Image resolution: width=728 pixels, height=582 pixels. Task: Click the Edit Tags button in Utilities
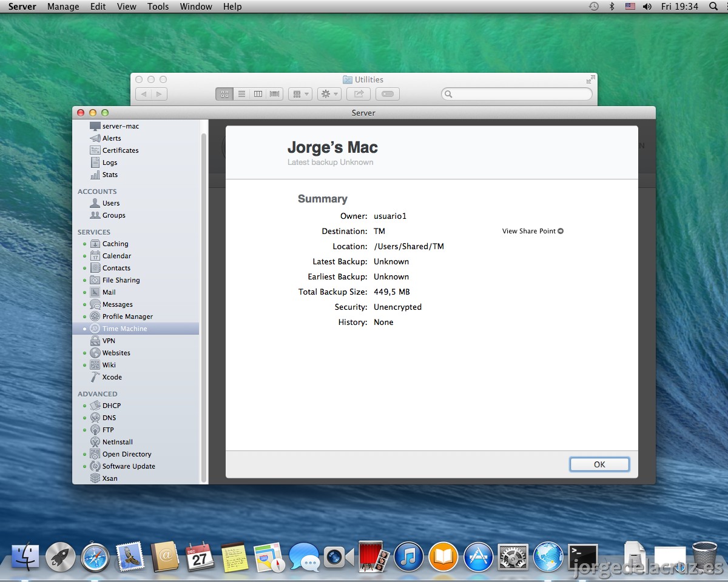pos(388,94)
